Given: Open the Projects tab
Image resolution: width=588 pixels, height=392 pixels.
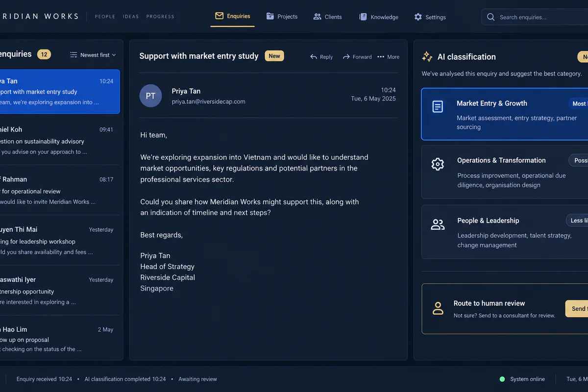Looking at the screenshot, I should (282, 17).
